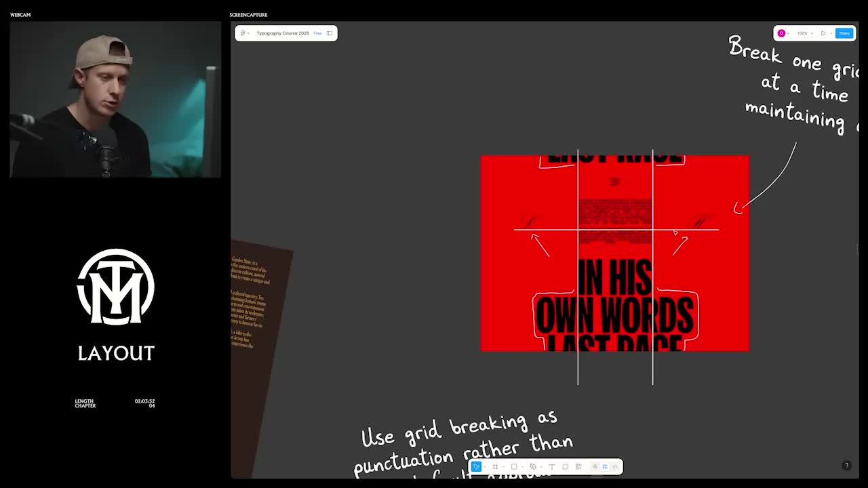868x488 pixels.
Task: Click the Free plan badge
Action: tap(317, 33)
